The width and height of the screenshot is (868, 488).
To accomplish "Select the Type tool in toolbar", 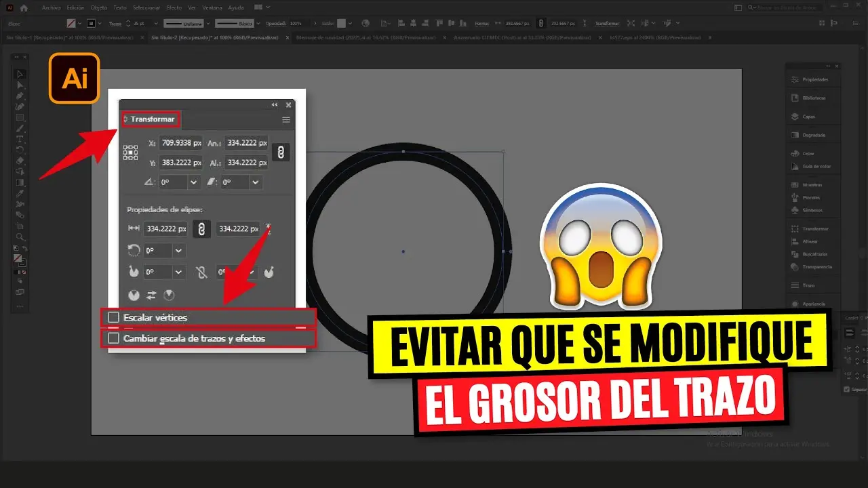I will (x=20, y=139).
